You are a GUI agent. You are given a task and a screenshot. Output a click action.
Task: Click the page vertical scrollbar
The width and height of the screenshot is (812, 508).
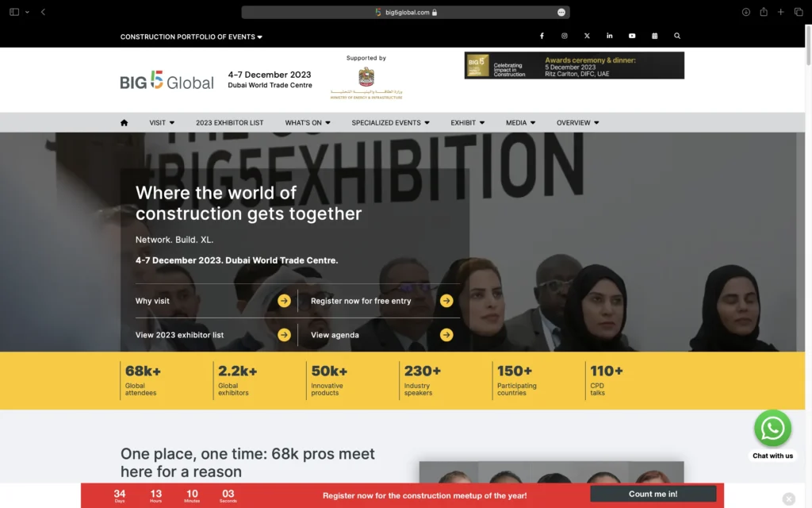click(808, 45)
